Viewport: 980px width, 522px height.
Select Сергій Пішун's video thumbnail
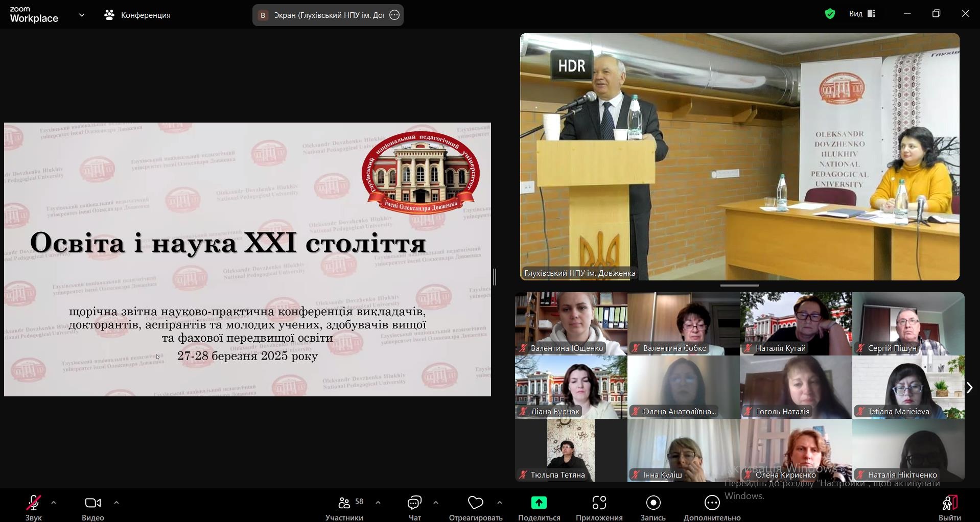coord(908,323)
